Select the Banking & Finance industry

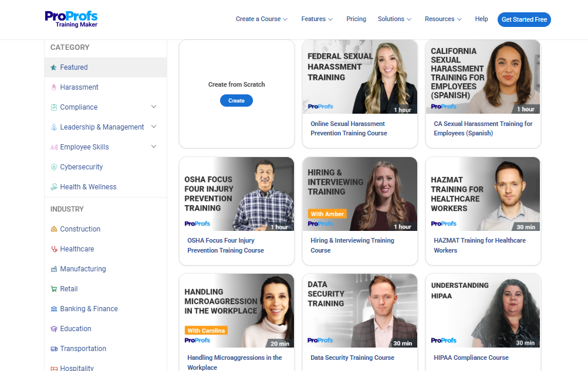click(x=106, y=309)
